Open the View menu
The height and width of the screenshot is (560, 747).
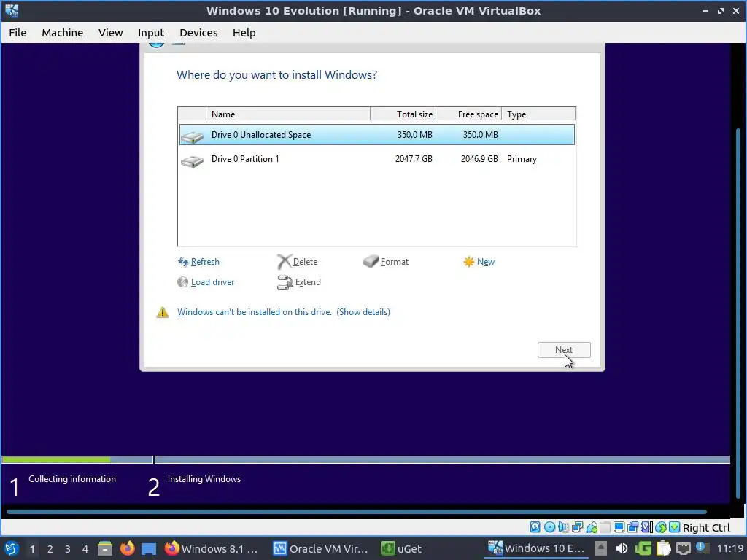click(111, 32)
